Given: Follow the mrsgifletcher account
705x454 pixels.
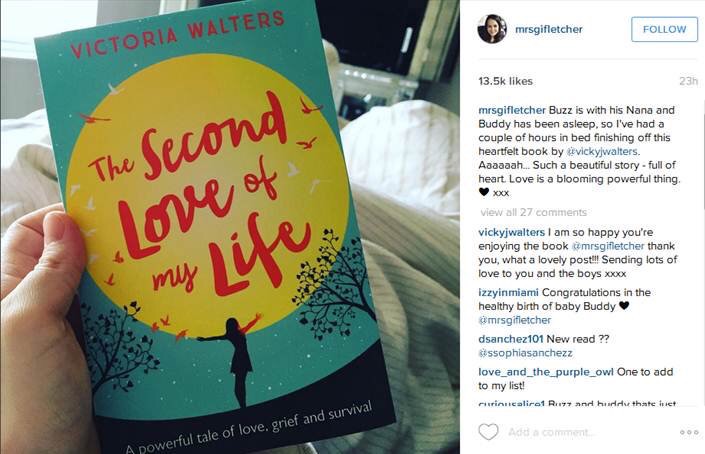Looking at the screenshot, I should click(664, 29).
